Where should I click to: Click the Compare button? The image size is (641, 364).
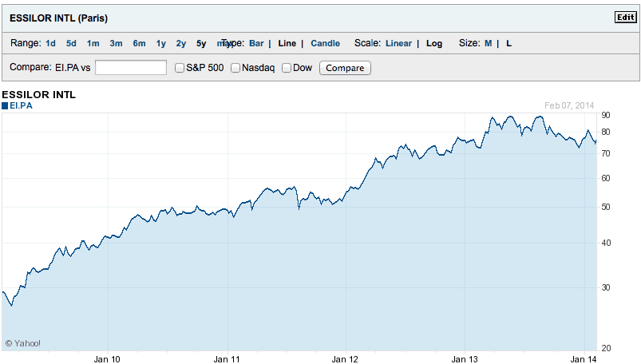pyautogui.click(x=345, y=68)
